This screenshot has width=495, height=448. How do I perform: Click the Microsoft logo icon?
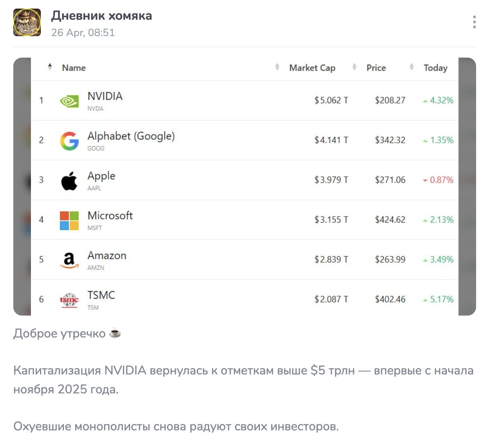point(69,220)
